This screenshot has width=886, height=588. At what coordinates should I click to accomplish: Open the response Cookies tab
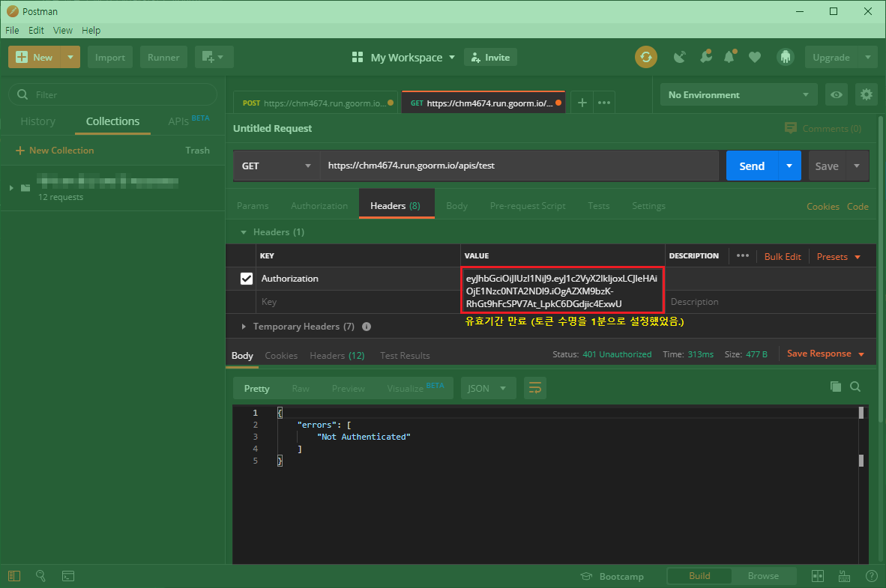tap(281, 355)
